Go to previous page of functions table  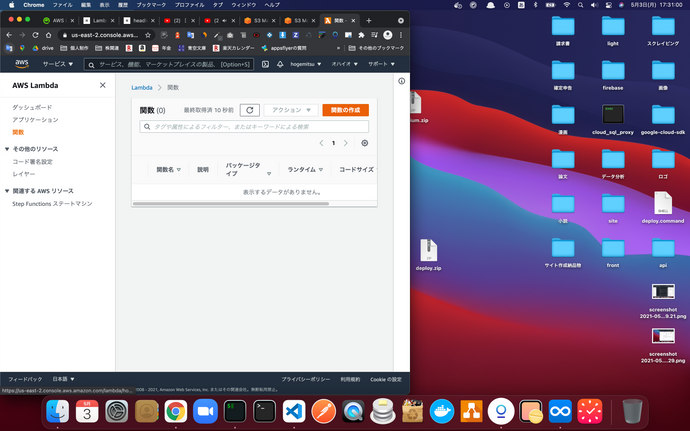click(321, 143)
